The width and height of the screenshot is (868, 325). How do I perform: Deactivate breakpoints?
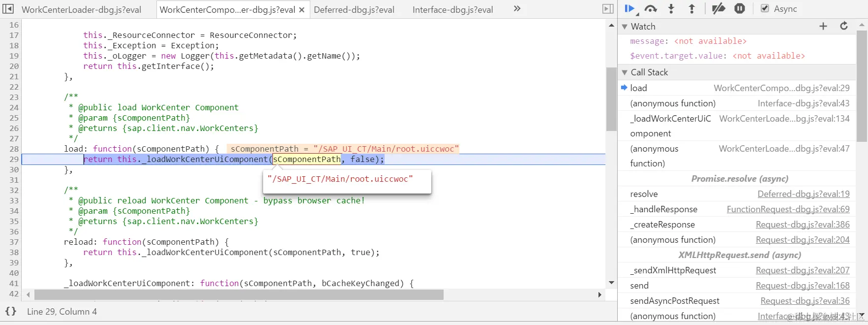(x=718, y=8)
